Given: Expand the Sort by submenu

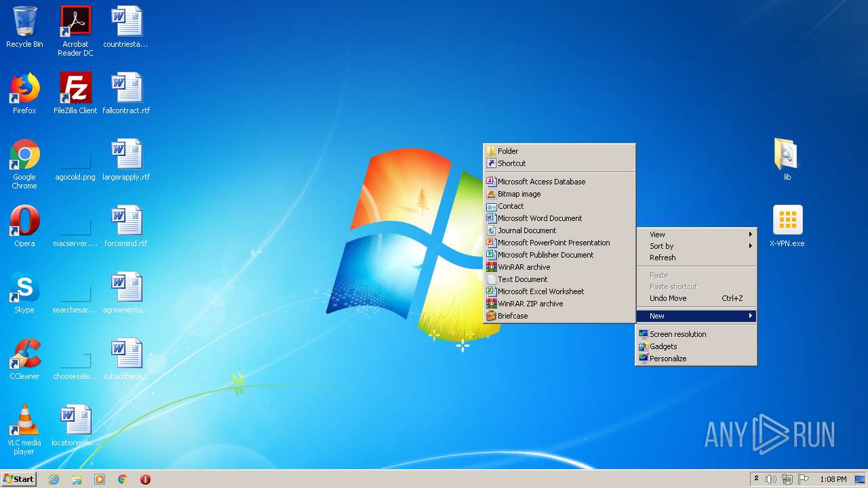Looking at the screenshot, I should coord(696,246).
